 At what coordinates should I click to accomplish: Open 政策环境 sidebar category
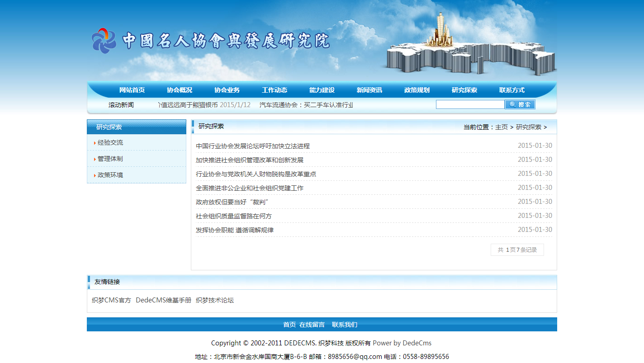point(110,175)
